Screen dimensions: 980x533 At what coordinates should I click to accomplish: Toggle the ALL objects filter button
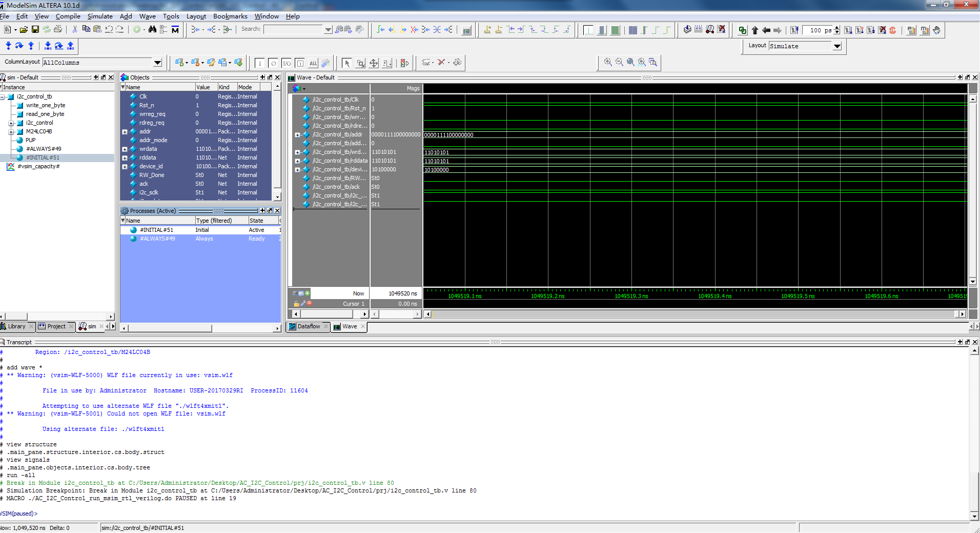click(x=313, y=63)
